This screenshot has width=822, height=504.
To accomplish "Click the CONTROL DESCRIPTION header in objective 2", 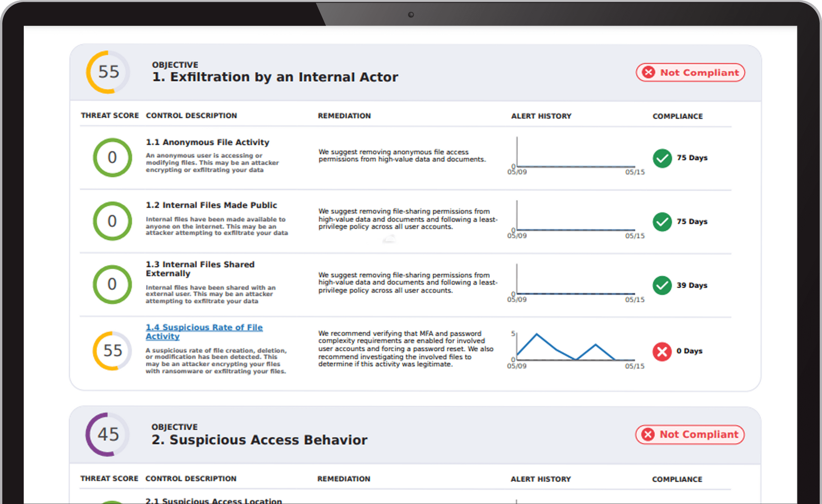I will 191,479.
